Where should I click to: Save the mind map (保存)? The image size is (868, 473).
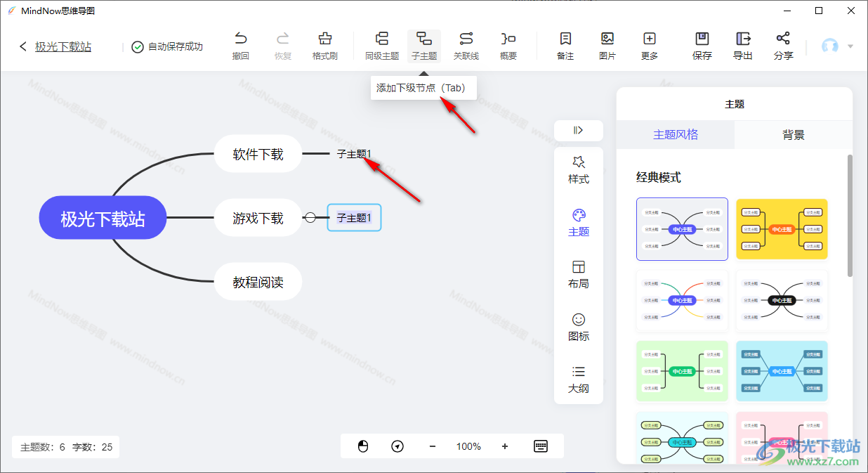tap(702, 46)
